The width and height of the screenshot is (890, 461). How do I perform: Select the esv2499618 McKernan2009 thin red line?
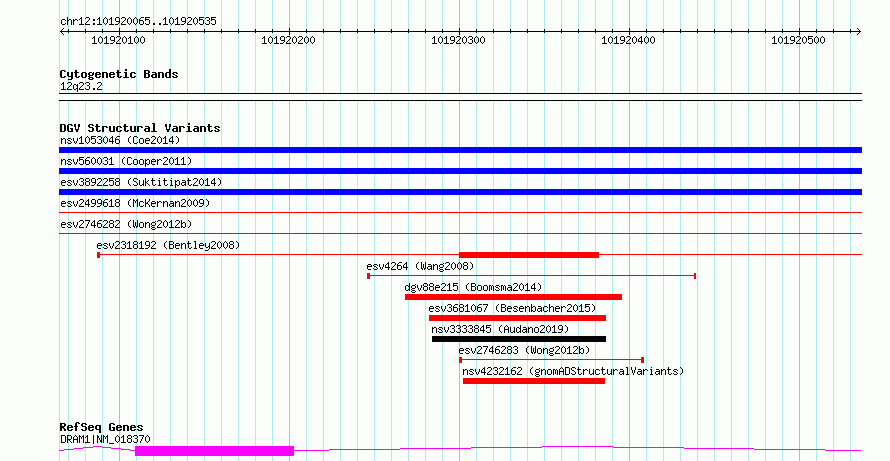[x=460, y=213]
